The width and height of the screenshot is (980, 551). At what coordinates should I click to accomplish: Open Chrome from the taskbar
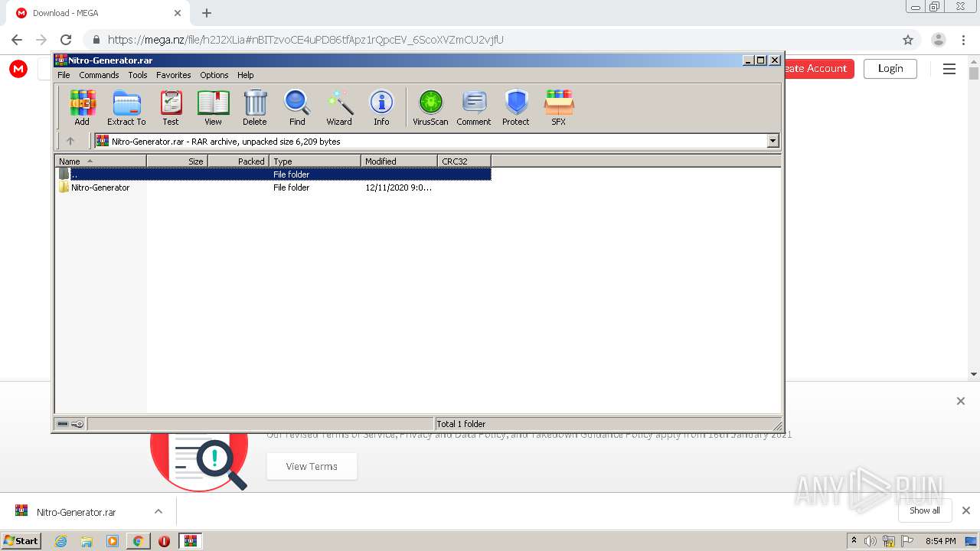(x=139, y=541)
